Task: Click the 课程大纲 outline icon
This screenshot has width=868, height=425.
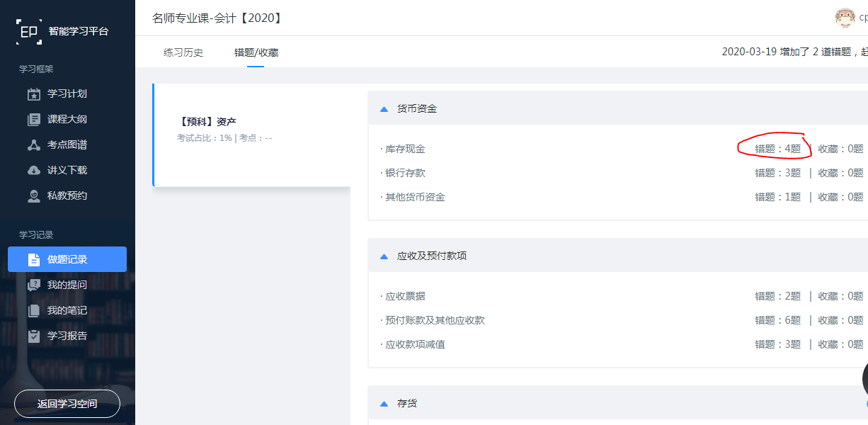Action: (x=33, y=120)
